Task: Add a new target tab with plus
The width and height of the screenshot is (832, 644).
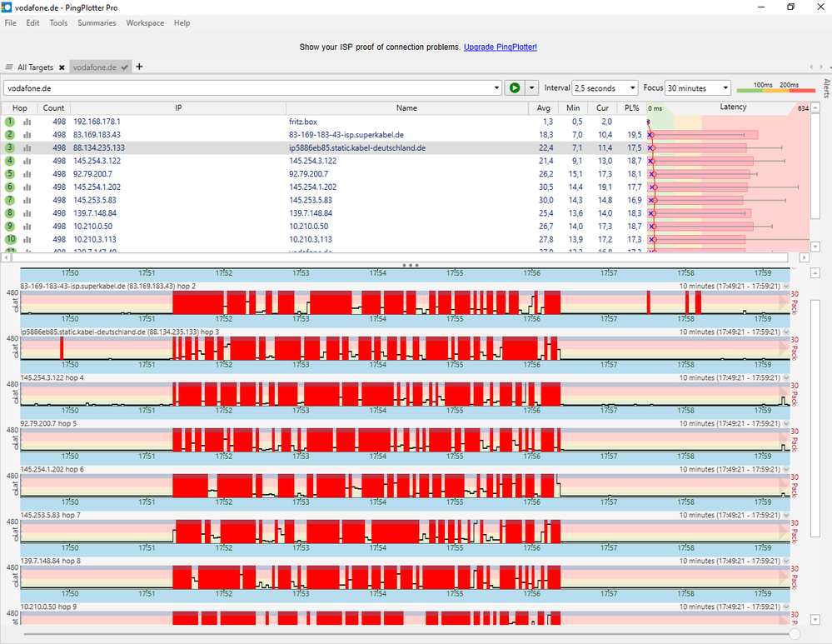Action: click(139, 67)
